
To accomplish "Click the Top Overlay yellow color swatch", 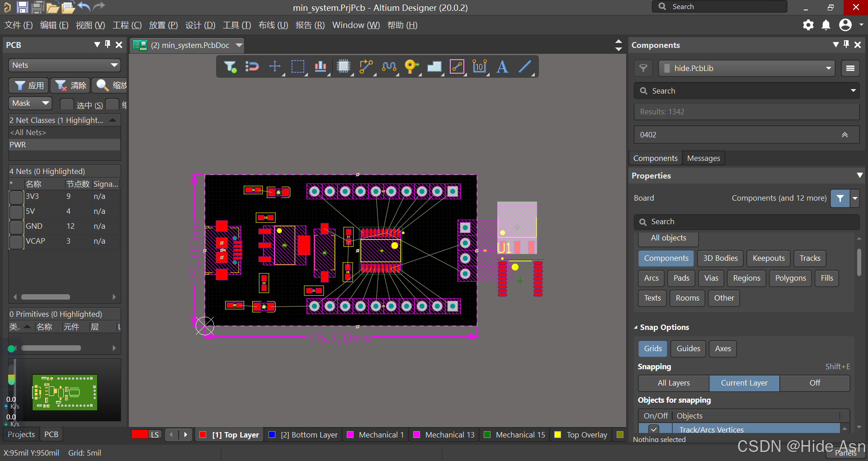I will pyautogui.click(x=558, y=435).
